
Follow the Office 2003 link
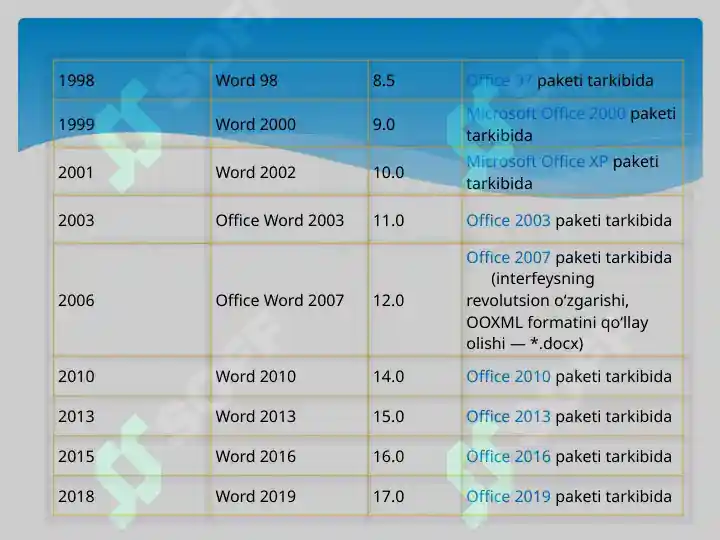click(x=508, y=220)
